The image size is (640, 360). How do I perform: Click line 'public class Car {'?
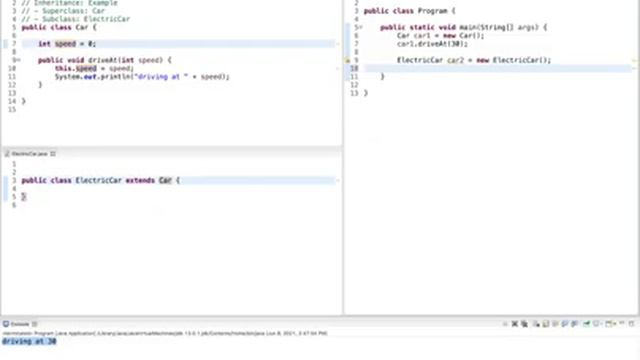pos(59,27)
